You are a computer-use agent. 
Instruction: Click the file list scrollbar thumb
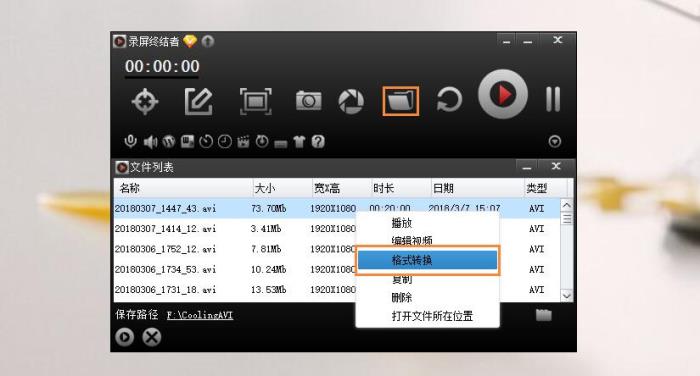(x=567, y=219)
